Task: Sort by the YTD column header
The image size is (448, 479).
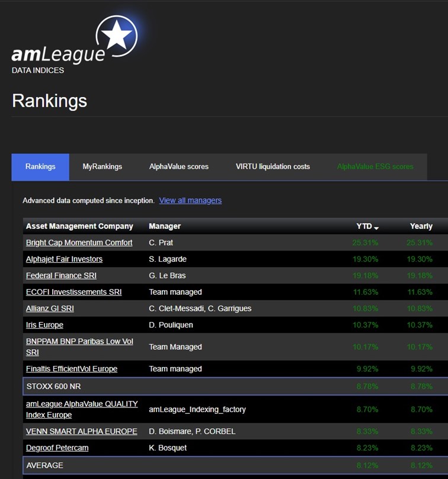Action: point(364,226)
